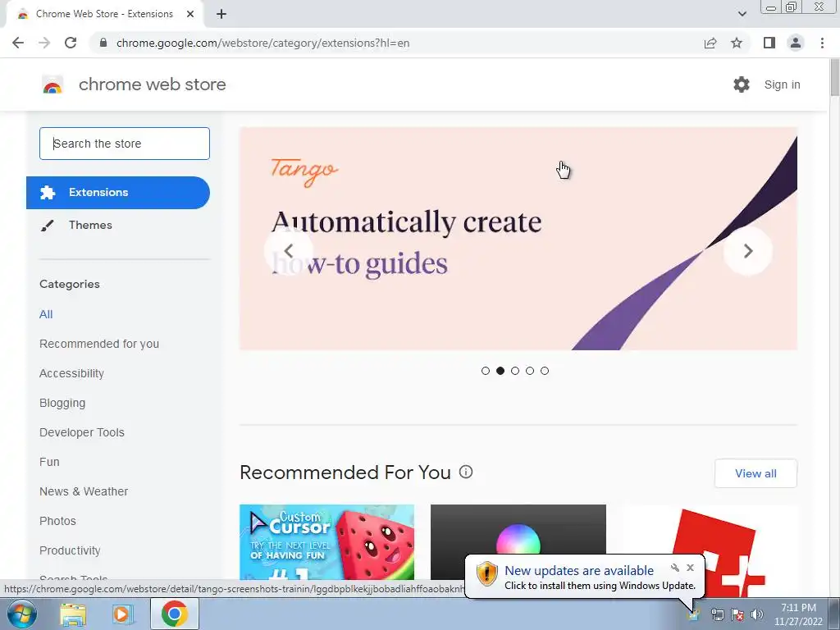
Task: Bookmark this tab with star icon
Action: [737, 43]
